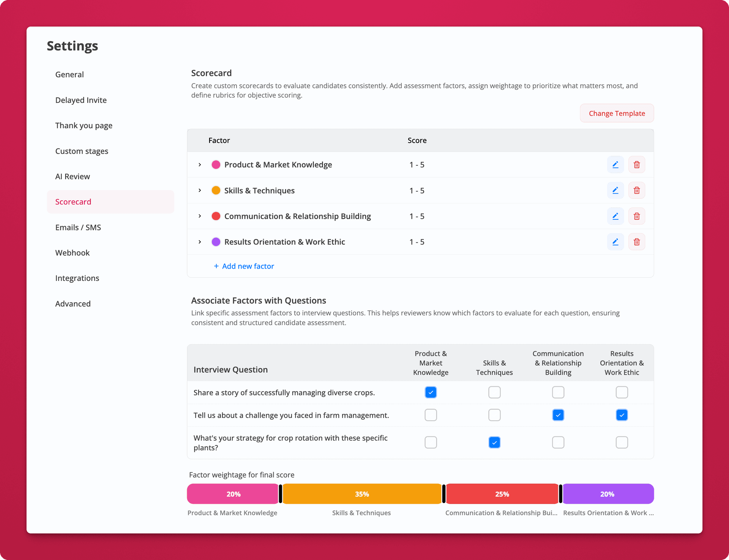Expand the Product & Market Knowledge factor row
This screenshot has width=729, height=560.
[x=199, y=164]
